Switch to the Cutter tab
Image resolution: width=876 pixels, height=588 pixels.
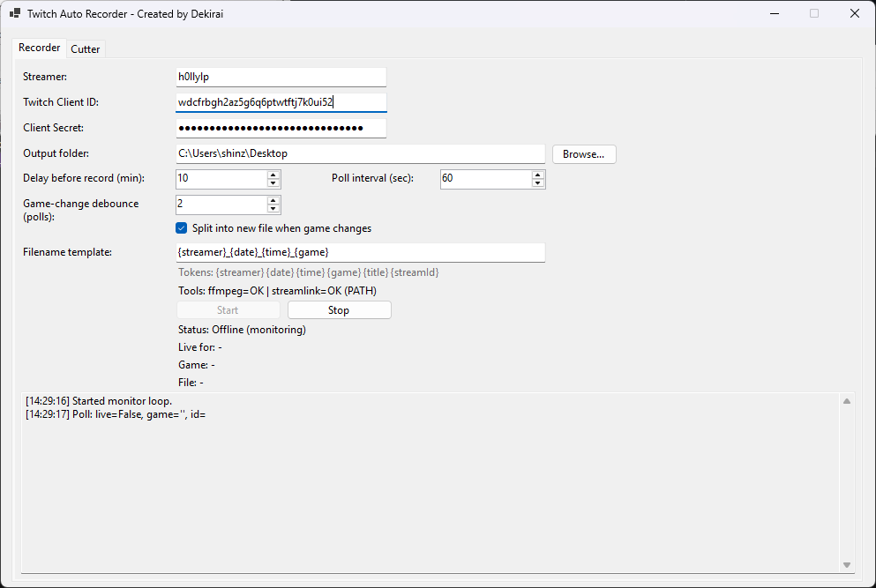[85, 49]
